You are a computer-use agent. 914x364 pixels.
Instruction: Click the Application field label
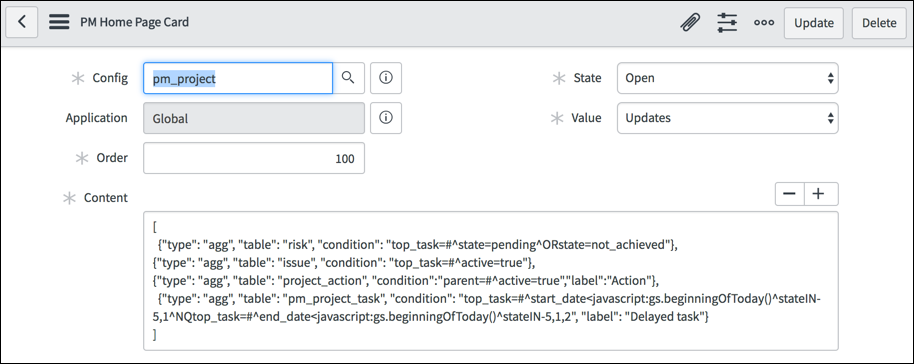(97, 118)
